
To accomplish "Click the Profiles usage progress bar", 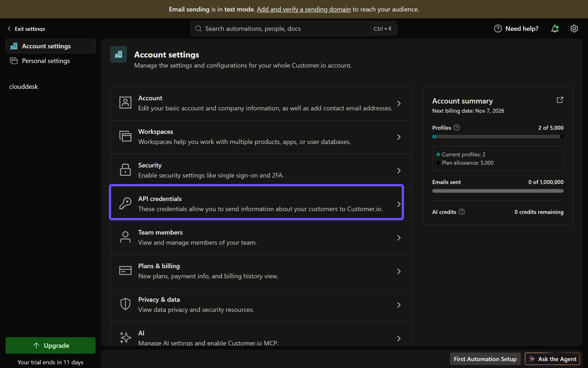I will [498, 137].
